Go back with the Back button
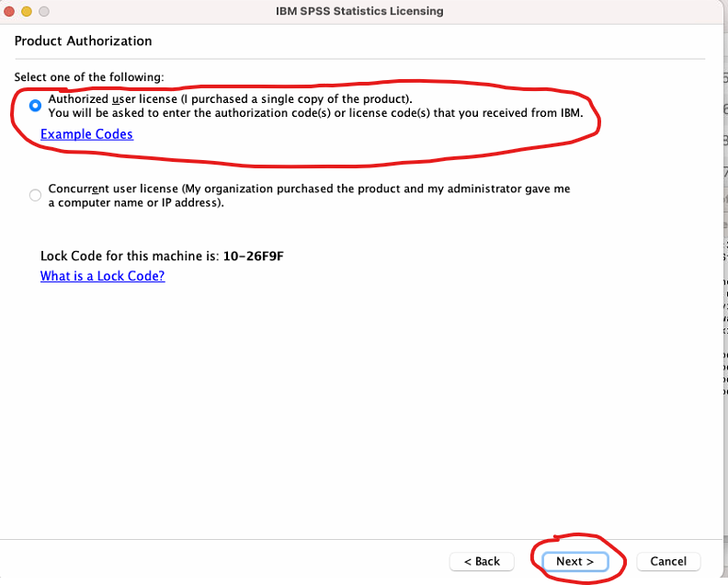Viewport: 728px width, 585px height. (482, 561)
